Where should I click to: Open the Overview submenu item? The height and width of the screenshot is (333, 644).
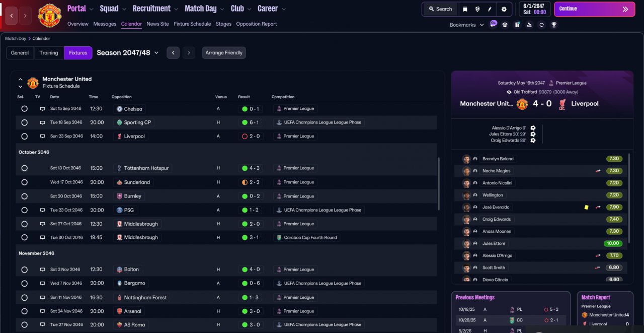click(x=77, y=24)
